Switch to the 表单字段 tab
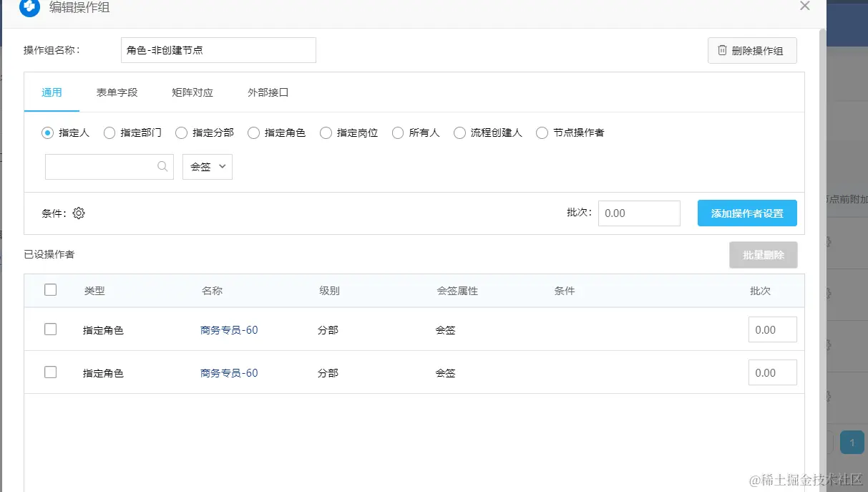This screenshot has height=492, width=868. click(x=117, y=92)
